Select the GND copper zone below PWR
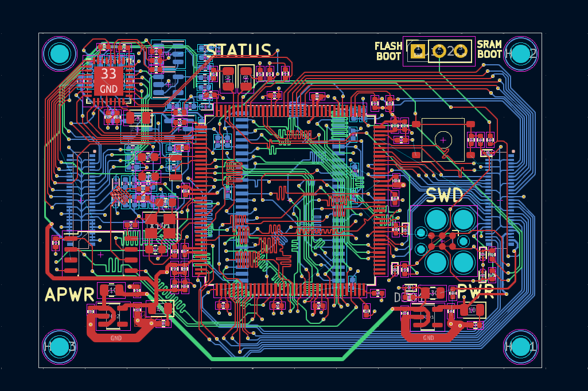Screen dimensions: 588x391 coord(429,337)
